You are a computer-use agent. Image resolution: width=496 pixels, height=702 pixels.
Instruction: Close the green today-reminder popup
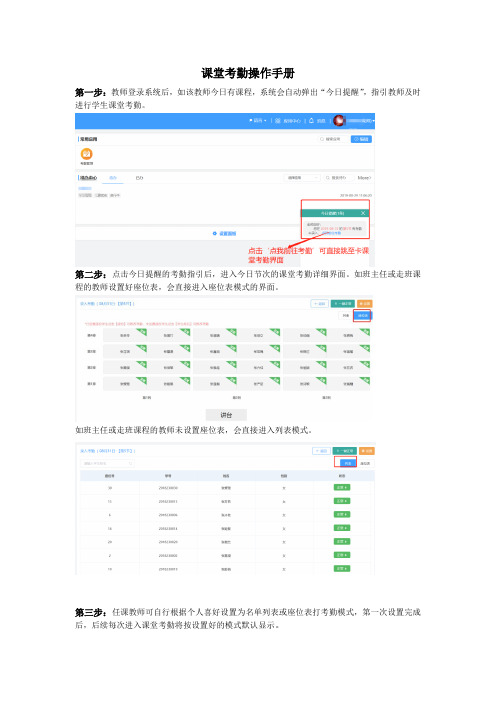click(363, 213)
